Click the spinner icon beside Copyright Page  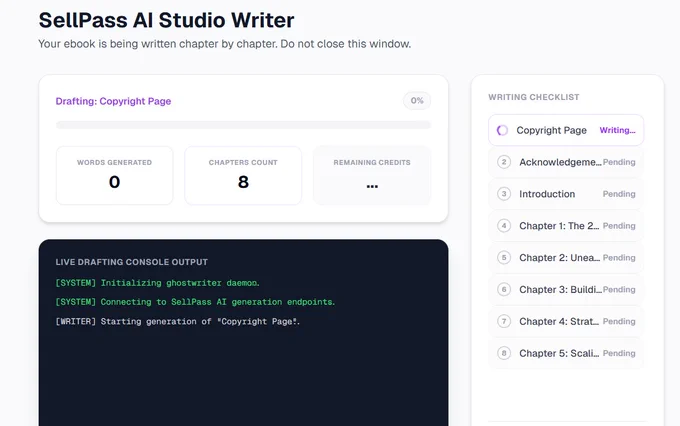(502, 130)
